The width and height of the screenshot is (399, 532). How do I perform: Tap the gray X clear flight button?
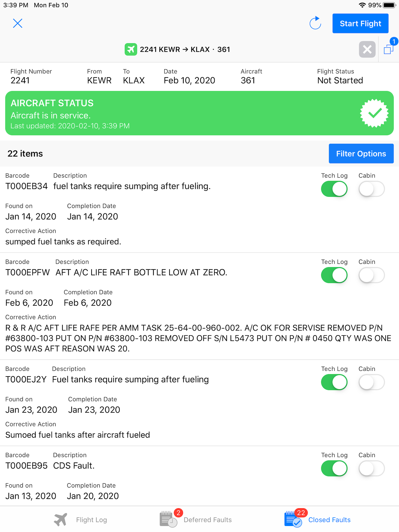[x=367, y=49]
